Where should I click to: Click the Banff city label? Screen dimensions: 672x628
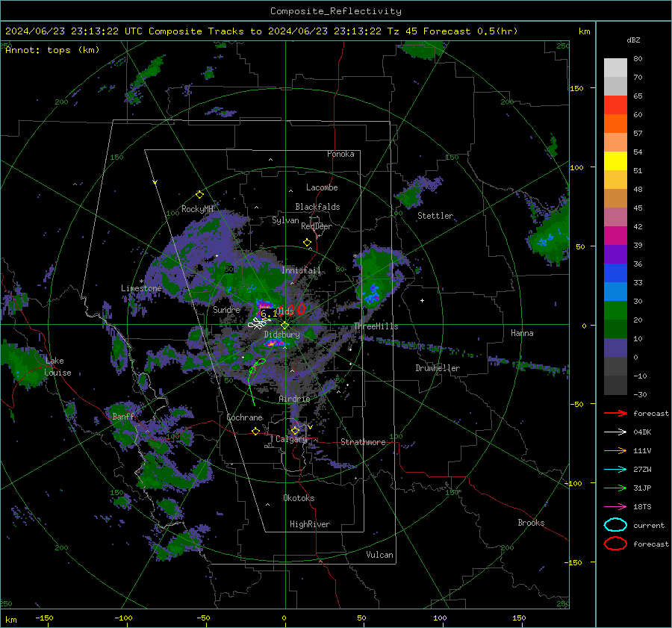pyautogui.click(x=123, y=417)
